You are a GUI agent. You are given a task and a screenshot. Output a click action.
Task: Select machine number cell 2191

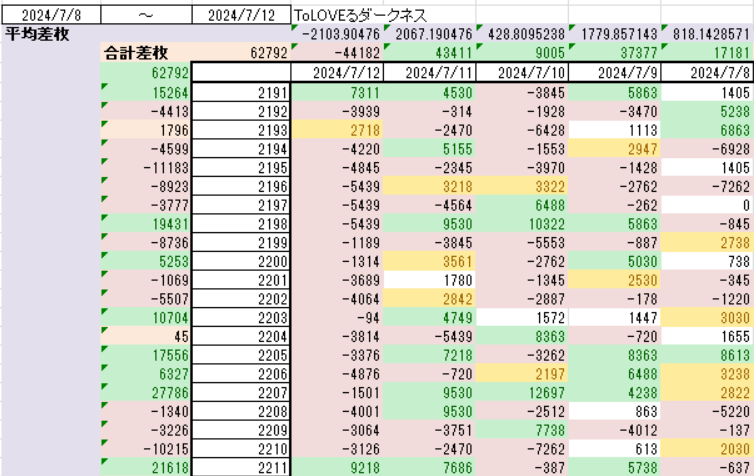(x=240, y=92)
